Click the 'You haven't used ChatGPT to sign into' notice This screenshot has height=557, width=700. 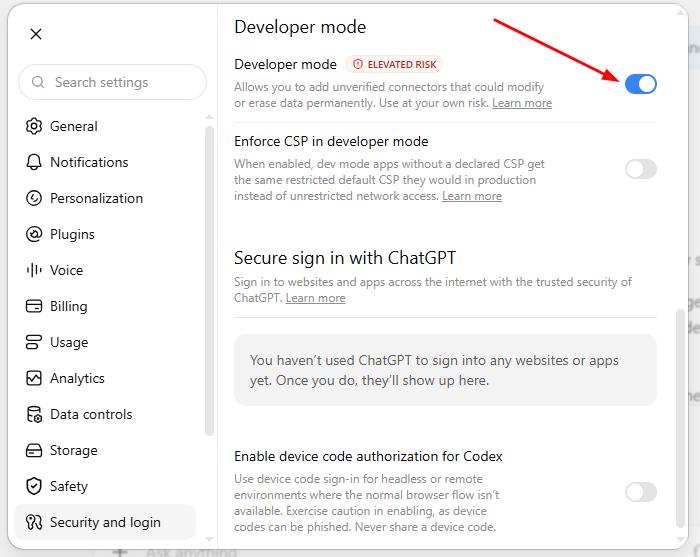click(x=445, y=370)
